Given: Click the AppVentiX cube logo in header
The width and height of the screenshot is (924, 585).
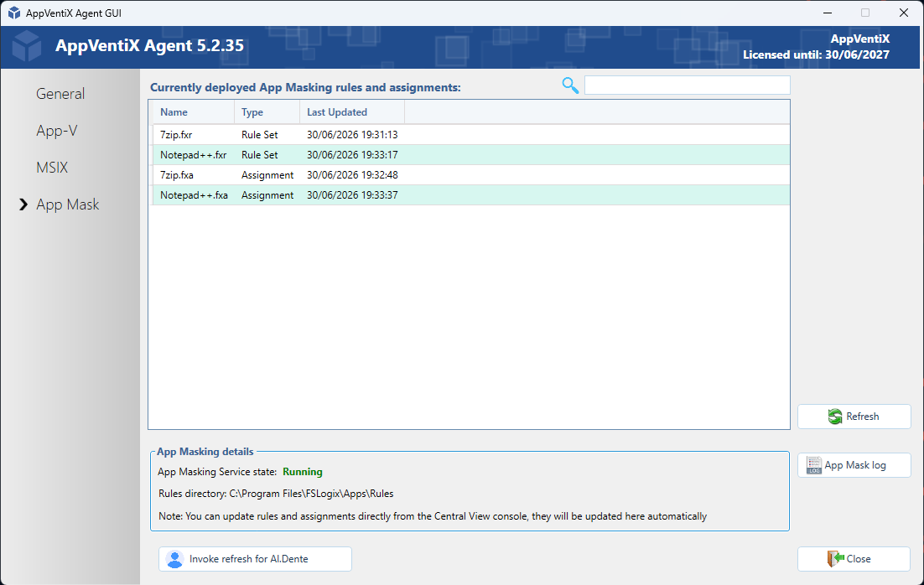Looking at the screenshot, I should click(x=27, y=46).
